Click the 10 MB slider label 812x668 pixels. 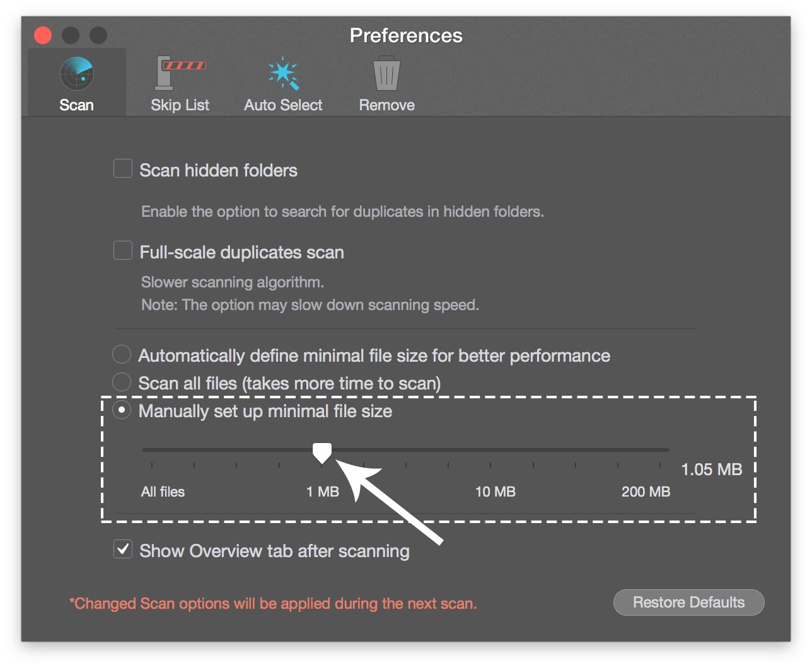click(x=495, y=492)
